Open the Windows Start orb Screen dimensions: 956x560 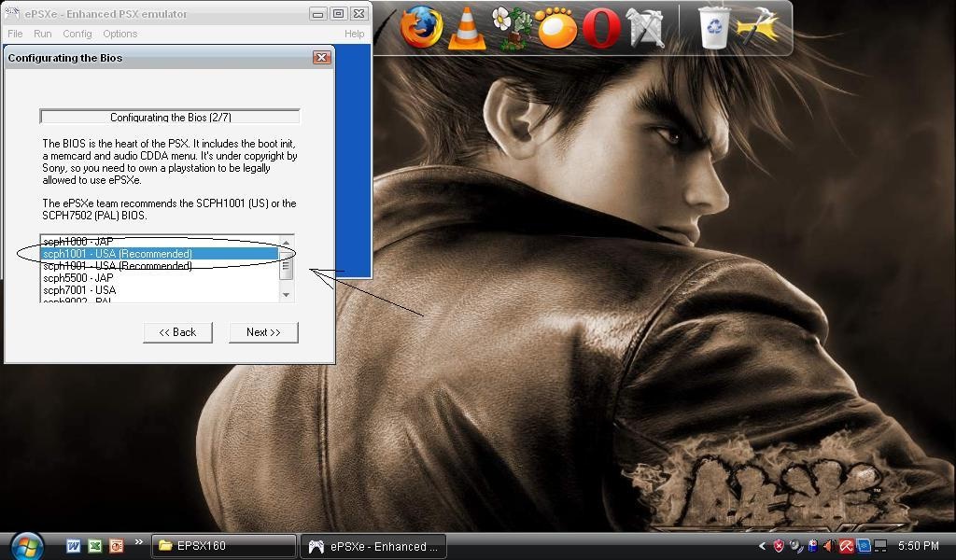click(x=27, y=545)
